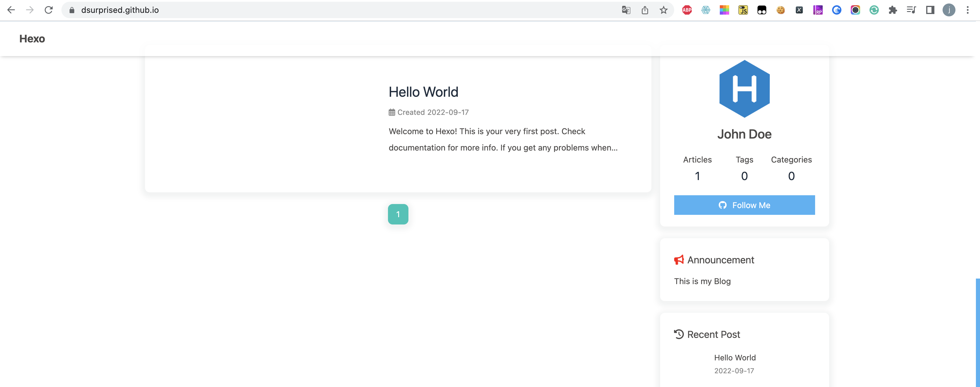This screenshot has width=980, height=387.
Task: Go back to previous page
Action: click(x=11, y=10)
